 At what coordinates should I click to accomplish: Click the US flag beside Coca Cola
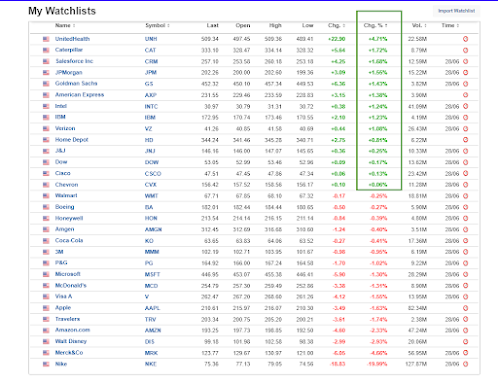46,241
